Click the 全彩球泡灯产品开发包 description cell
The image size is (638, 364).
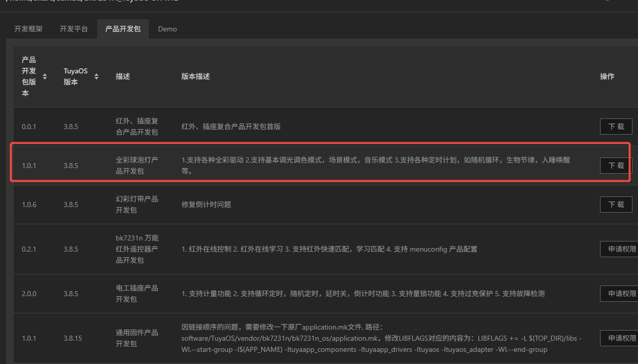[x=137, y=166]
